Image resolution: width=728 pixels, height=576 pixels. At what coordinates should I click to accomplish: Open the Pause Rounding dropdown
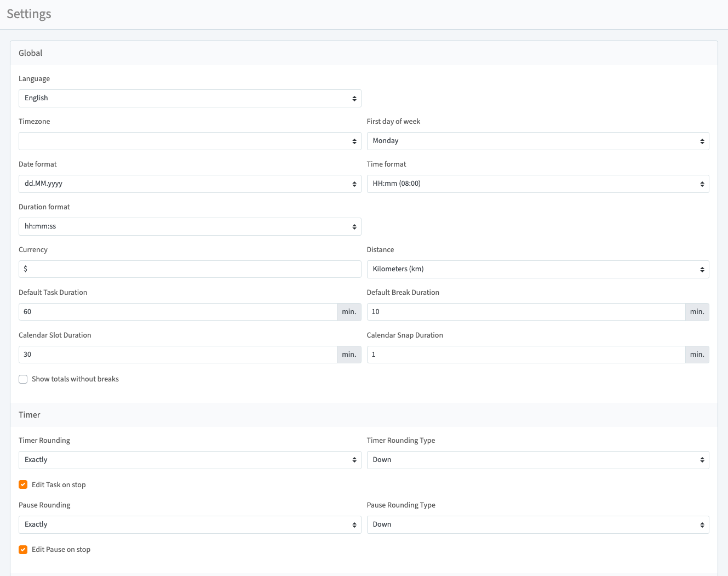[x=190, y=524]
